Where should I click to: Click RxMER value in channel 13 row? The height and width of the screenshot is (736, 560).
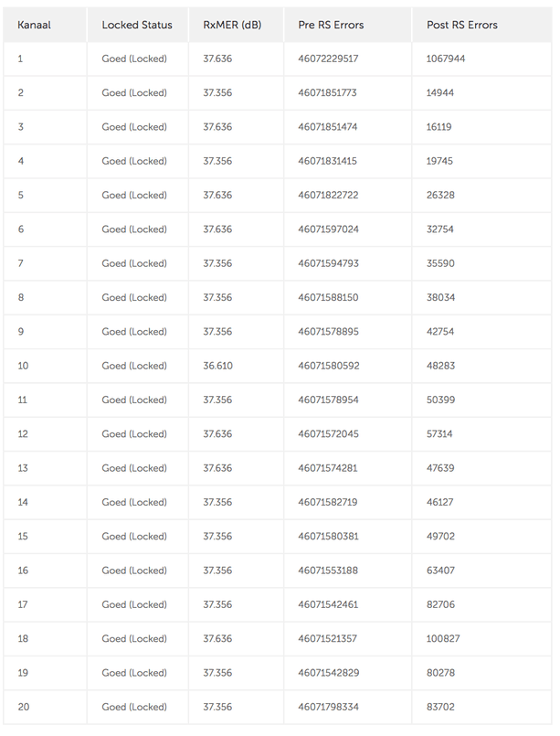[x=217, y=468]
